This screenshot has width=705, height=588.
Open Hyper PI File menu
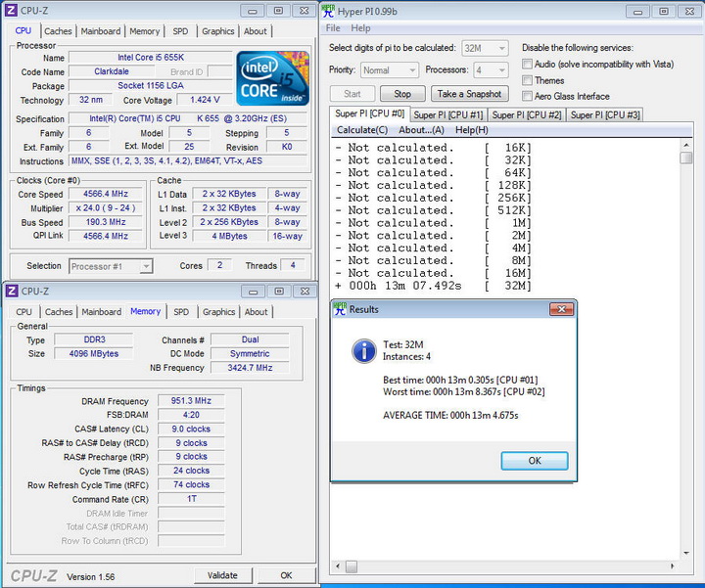click(333, 27)
